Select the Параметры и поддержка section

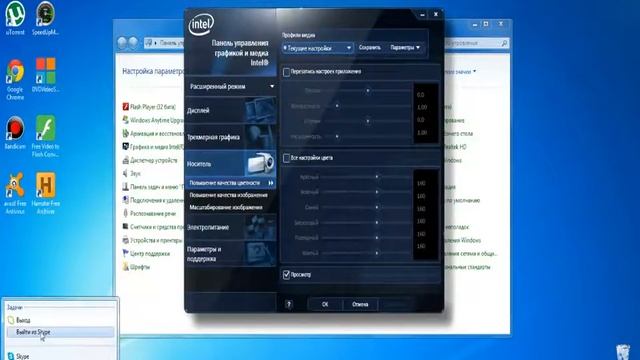coord(231,254)
